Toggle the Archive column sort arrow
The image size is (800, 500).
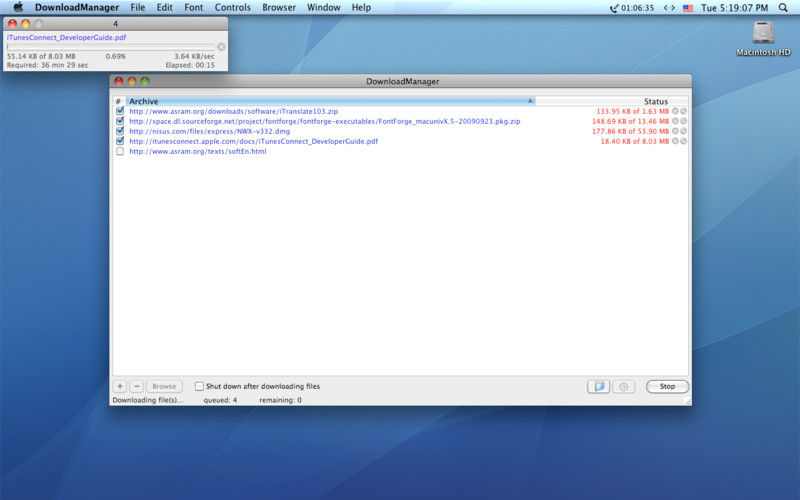pos(530,101)
